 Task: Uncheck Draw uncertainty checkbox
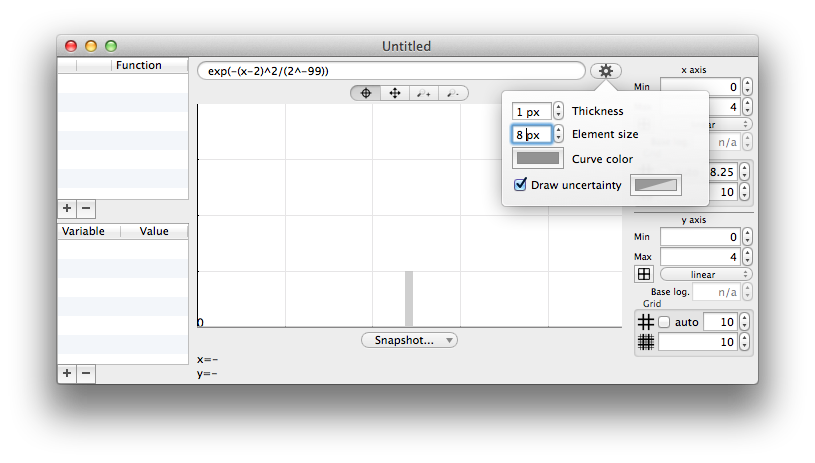pyautogui.click(x=520, y=184)
